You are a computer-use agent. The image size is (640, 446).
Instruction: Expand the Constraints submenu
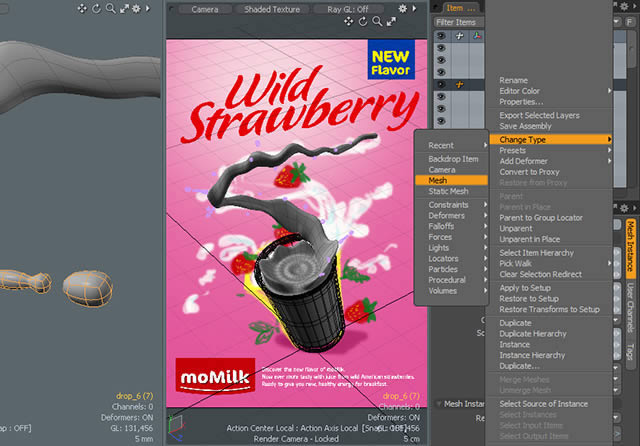[x=451, y=205]
